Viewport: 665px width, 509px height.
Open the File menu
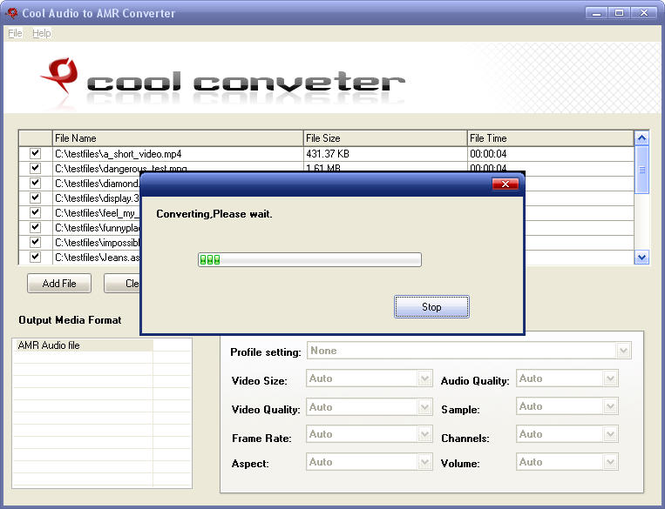coord(15,33)
